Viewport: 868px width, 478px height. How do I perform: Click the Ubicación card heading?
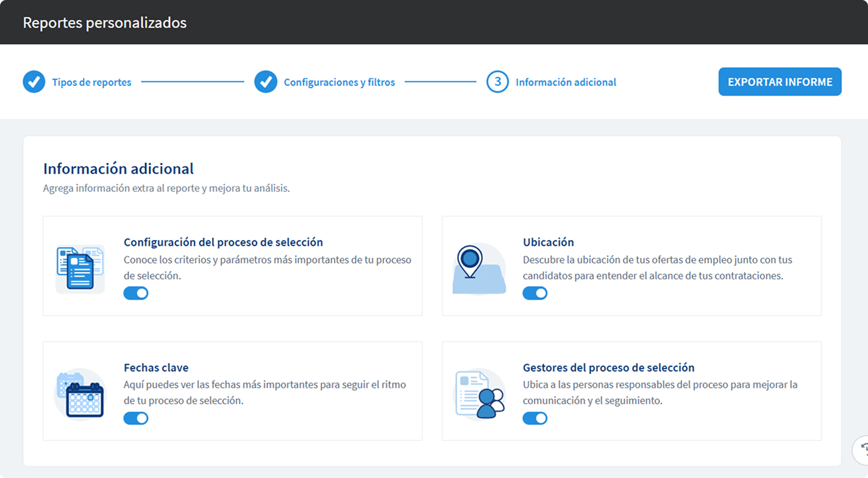[548, 242]
